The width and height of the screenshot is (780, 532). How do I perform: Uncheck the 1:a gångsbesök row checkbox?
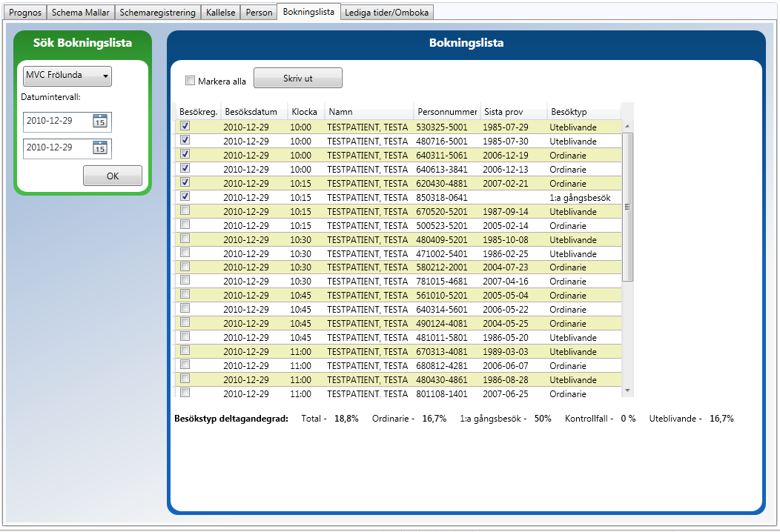(x=185, y=197)
